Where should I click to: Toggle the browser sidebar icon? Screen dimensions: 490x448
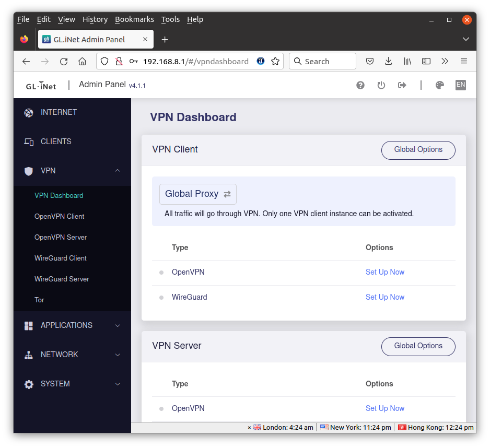pyautogui.click(x=426, y=61)
